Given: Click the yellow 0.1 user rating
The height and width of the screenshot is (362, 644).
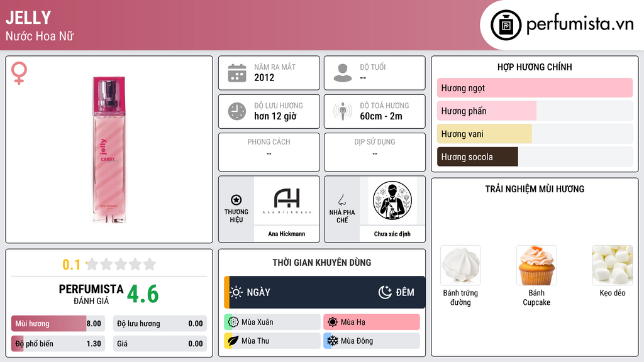Looking at the screenshot, I should [x=72, y=265].
